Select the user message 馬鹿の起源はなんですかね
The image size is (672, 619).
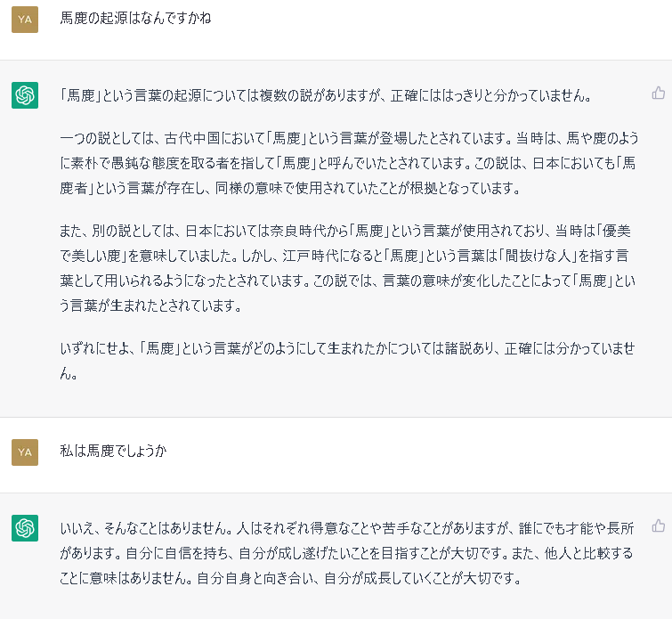(x=135, y=18)
